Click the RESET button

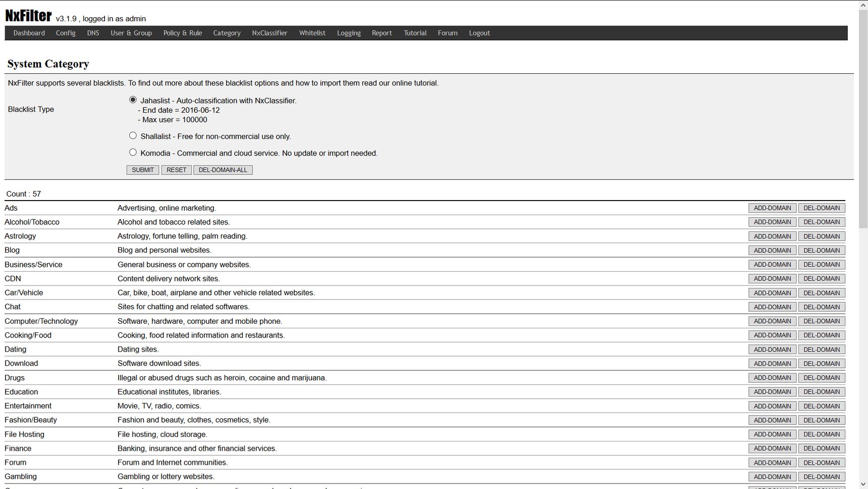pyautogui.click(x=176, y=170)
